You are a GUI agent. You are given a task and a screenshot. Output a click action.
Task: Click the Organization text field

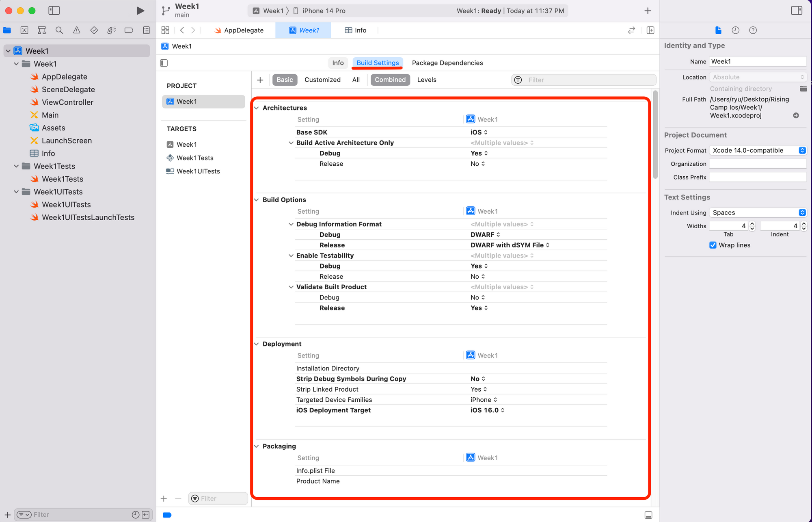(758, 164)
